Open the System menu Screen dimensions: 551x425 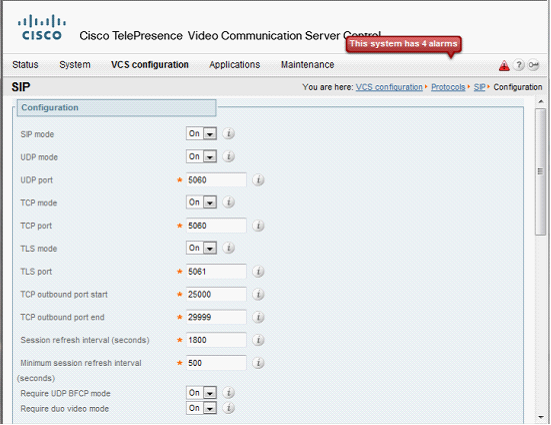[x=75, y=65]
